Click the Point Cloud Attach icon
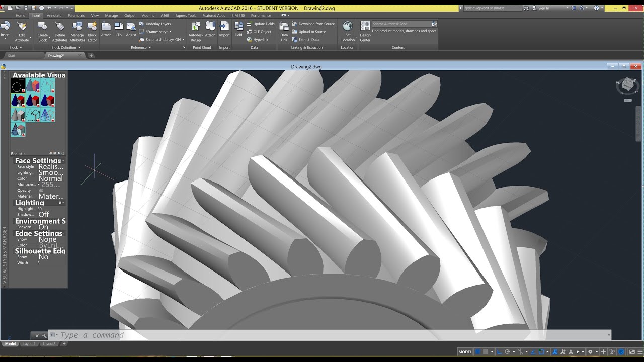Screen dimensions: 644x362 click(x=210, y=26)
